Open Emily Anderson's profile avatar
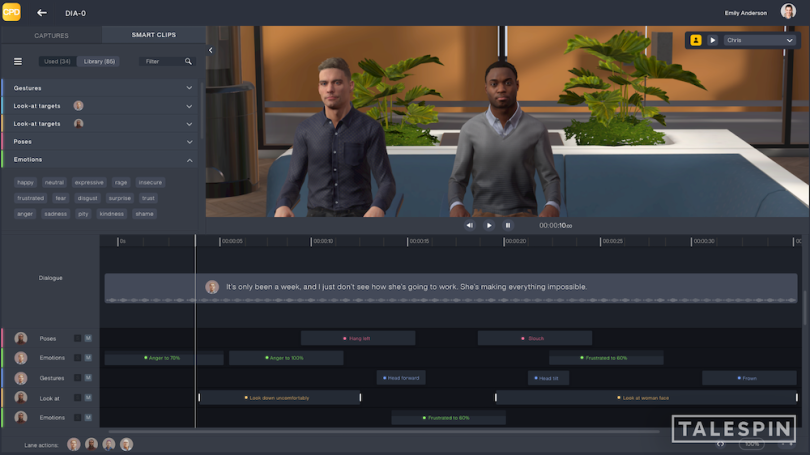The height and width of the screenshot is (455, 810). pyautogui.click(x=788, y=12)
